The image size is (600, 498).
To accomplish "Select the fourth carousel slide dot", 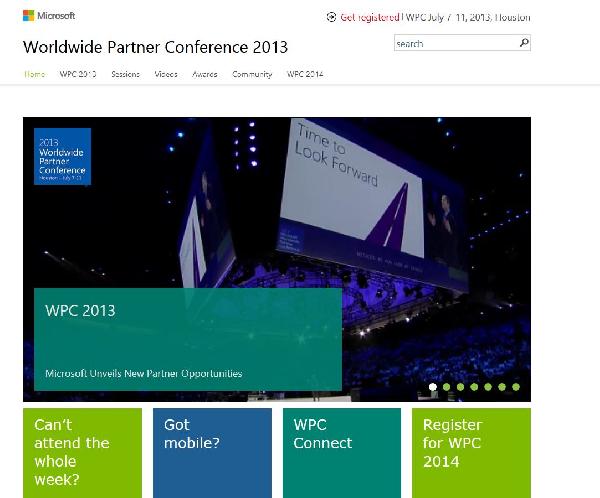I will (x=474, y=387).
